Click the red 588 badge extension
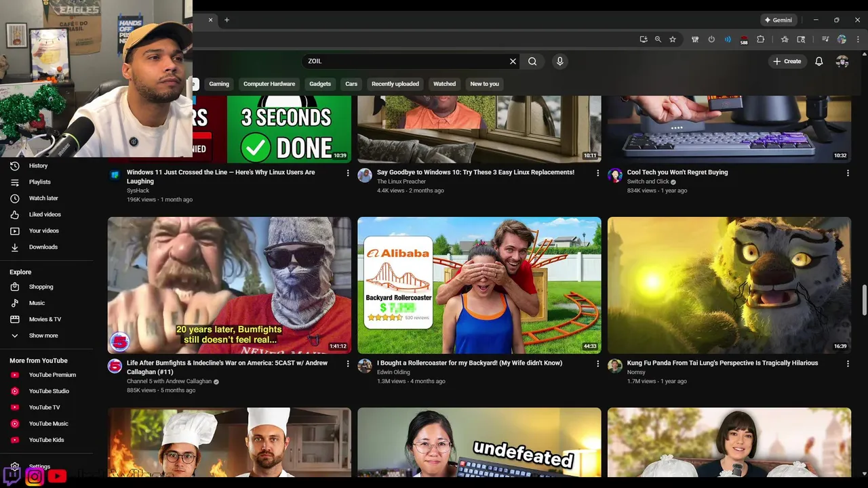 (x=744, y=40)
